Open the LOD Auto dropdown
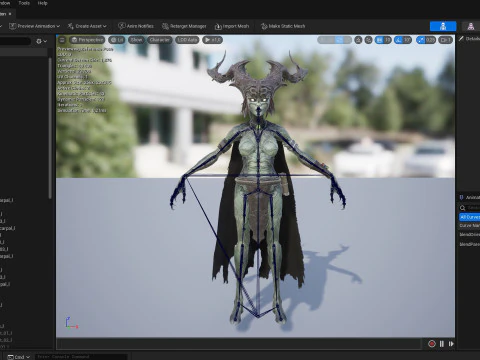 pos(187,40)
